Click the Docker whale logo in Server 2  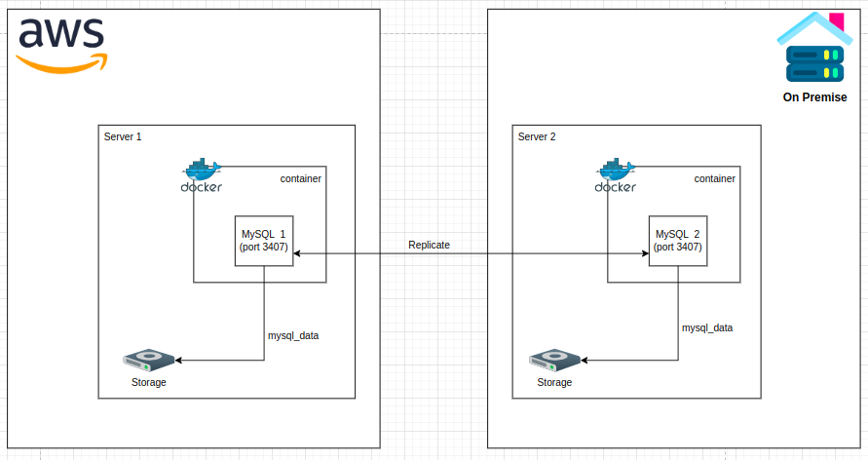click(x=616, y=175)
